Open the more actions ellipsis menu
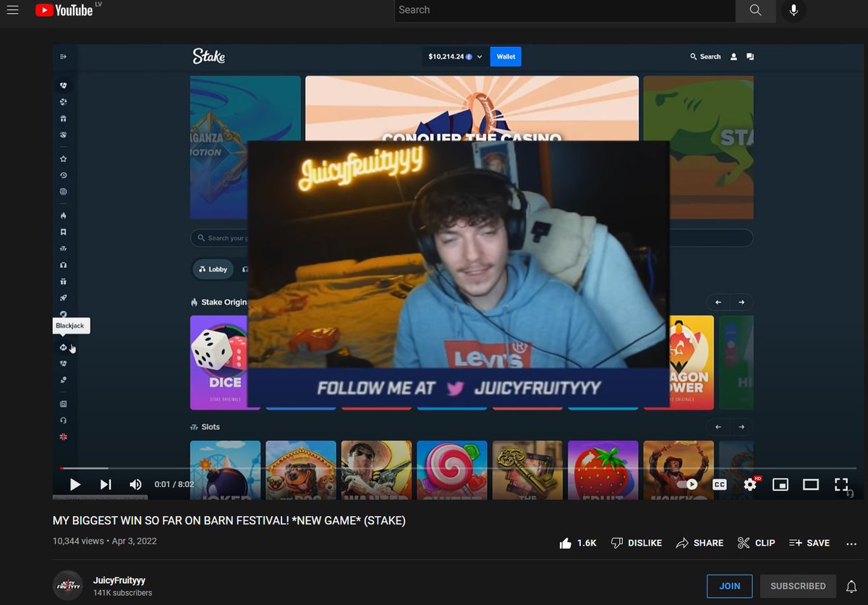This screenshot has height=605, width=868. tap(851, 543)
